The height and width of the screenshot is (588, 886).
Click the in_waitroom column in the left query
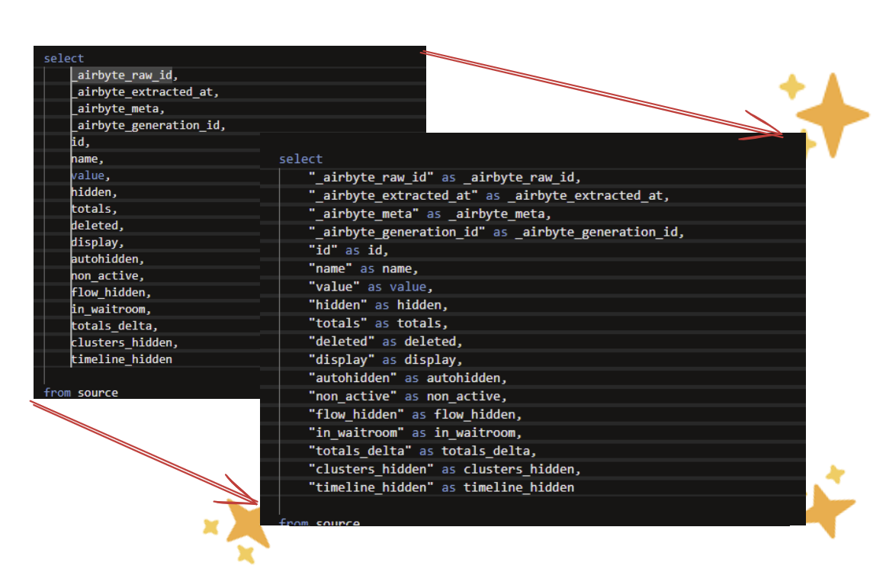110,308
